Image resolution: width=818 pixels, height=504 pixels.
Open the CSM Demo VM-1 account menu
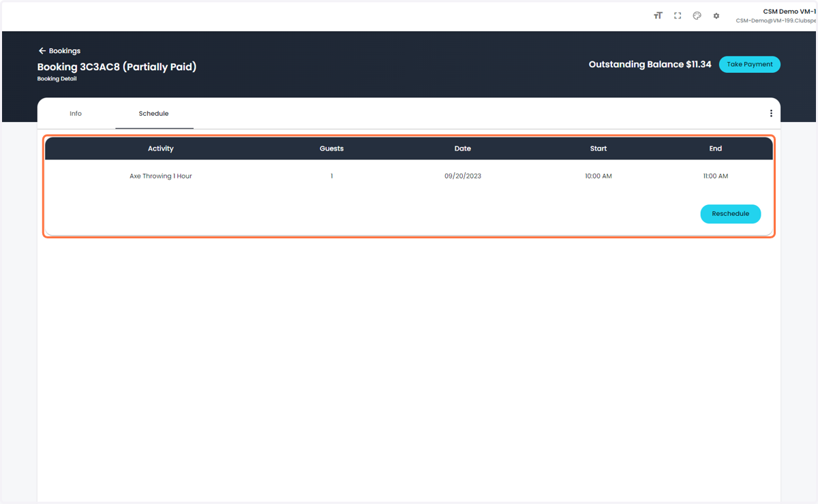coord(776,16)
